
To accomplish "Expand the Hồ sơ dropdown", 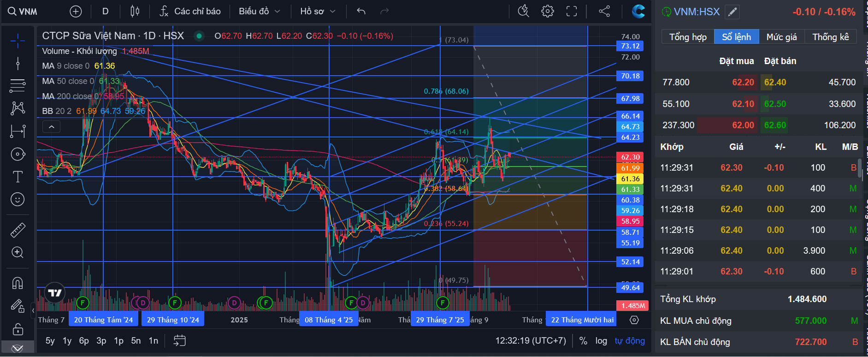I will (318, 11).
